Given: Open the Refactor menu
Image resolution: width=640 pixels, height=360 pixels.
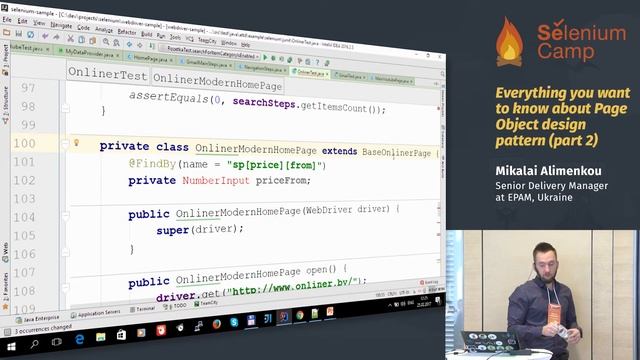Looking at the screenshot, I should click(x=127, y=31).
